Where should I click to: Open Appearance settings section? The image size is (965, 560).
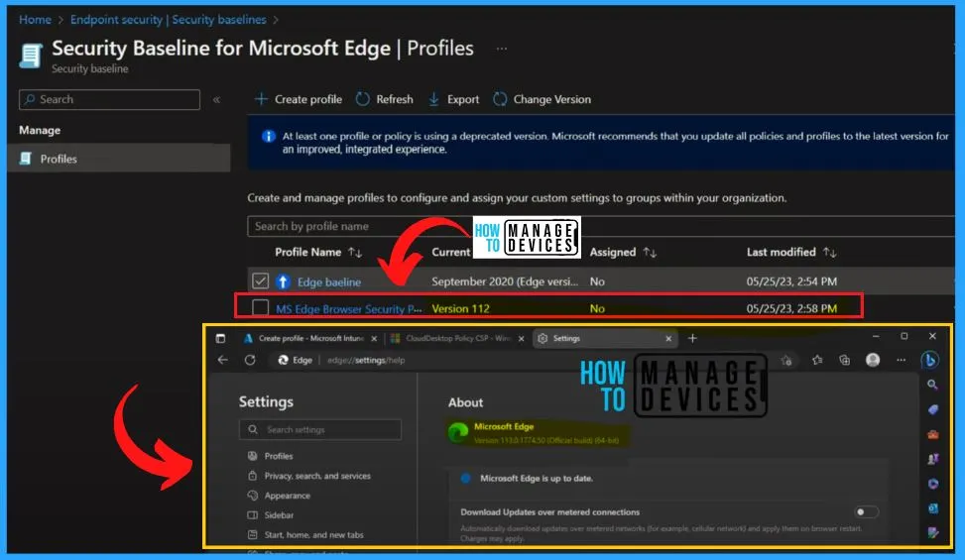[287, 496]
